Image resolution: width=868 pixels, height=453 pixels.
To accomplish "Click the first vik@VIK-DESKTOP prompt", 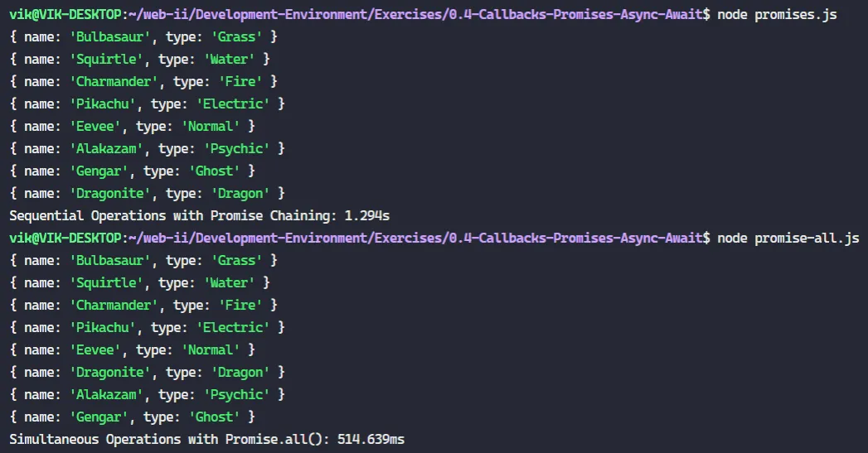I will (65, 14).
